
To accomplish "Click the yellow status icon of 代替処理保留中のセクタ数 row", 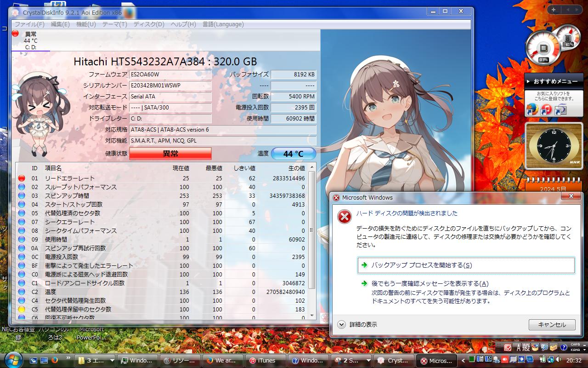I will click(x=21, y=309).
